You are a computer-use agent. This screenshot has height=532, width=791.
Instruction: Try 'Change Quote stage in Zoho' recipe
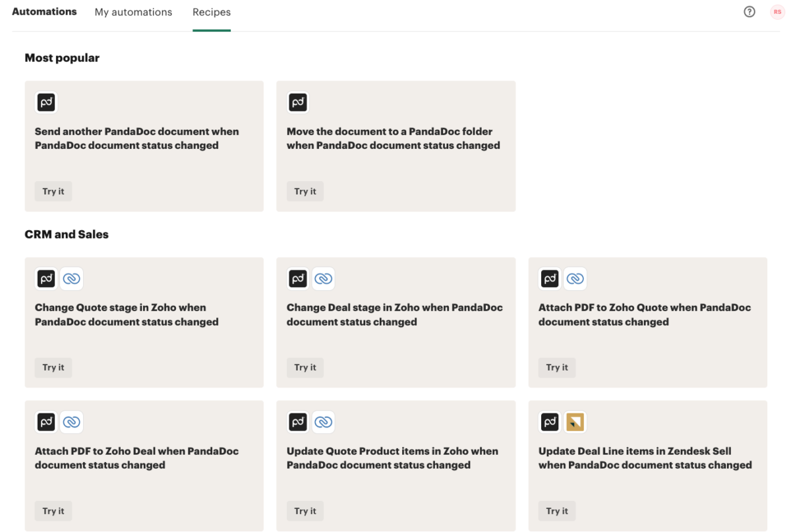(53, 367)
